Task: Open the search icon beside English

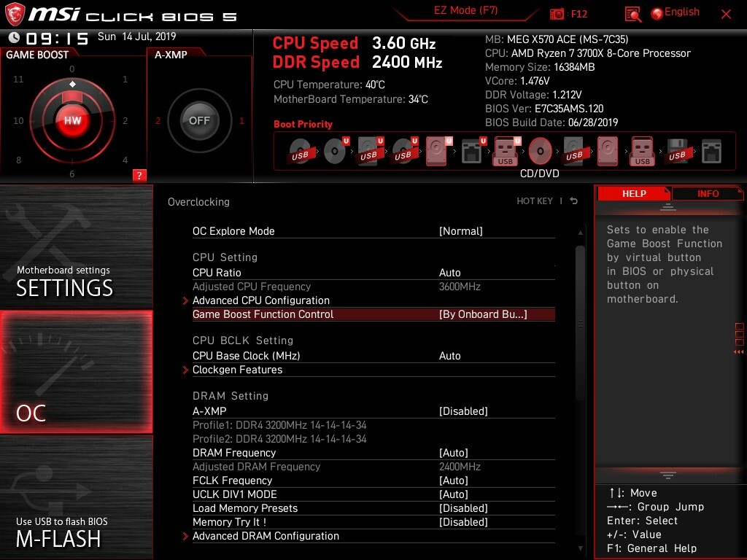Action: pos(632,13)
